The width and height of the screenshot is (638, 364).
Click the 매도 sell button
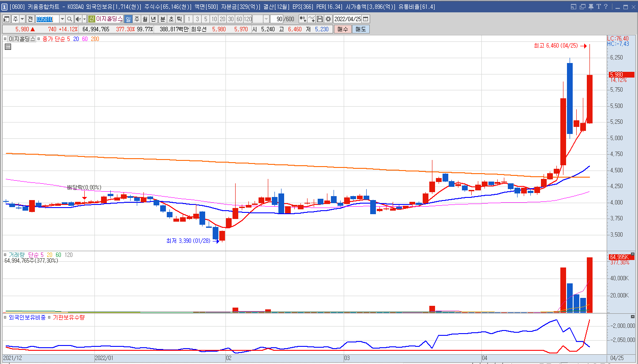tap(361, 29)
